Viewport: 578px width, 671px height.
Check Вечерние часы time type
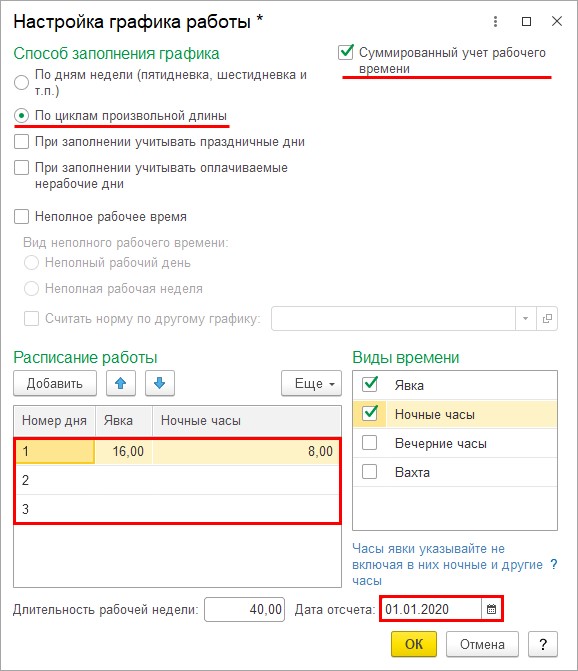click(x=370, y=443)
